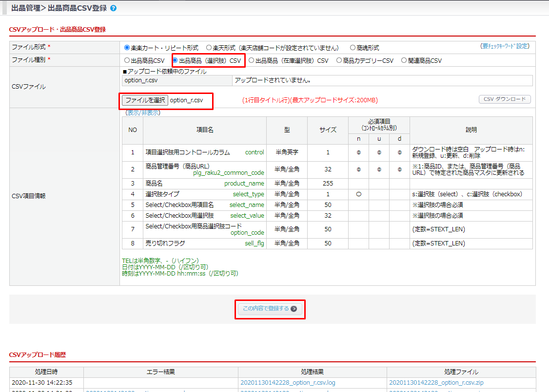This screenshot has width=549, height=392.
Task: Choose 出品商品（在庫選択肢）CSV file type
Action: [x=252, y=61]
